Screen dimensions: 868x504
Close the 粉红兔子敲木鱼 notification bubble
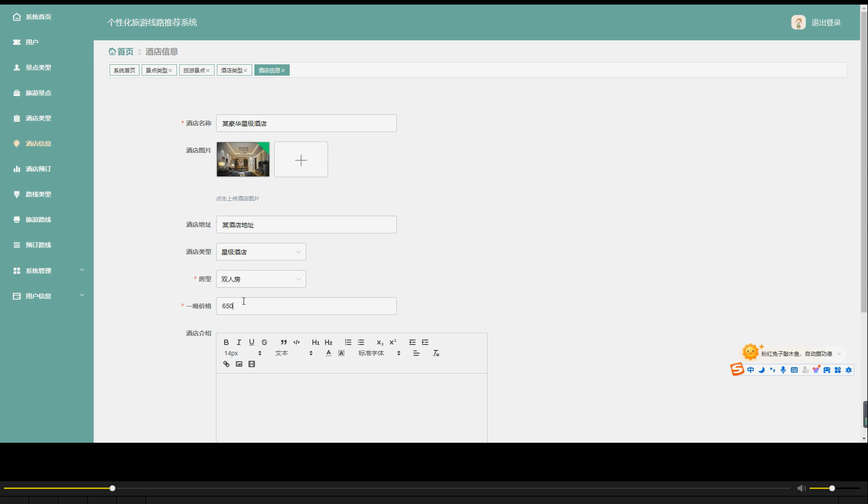[x=839, y=354]
